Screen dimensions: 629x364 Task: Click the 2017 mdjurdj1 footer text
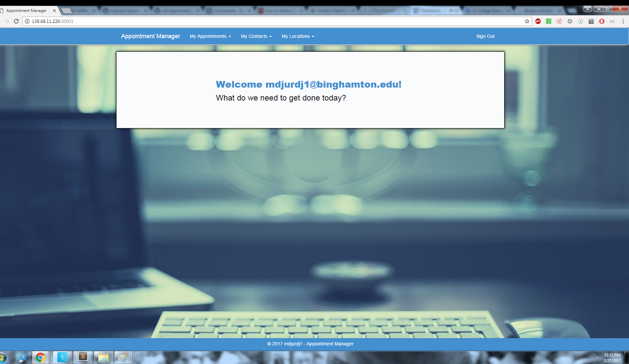tap(310, 344)
